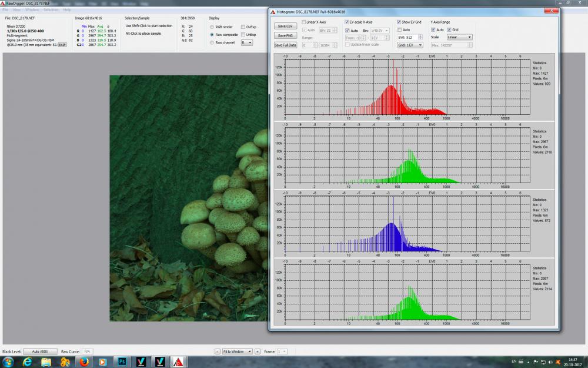
Task: Click zoom out minus button
Action: pyautogui.click(x=217, y=352)
